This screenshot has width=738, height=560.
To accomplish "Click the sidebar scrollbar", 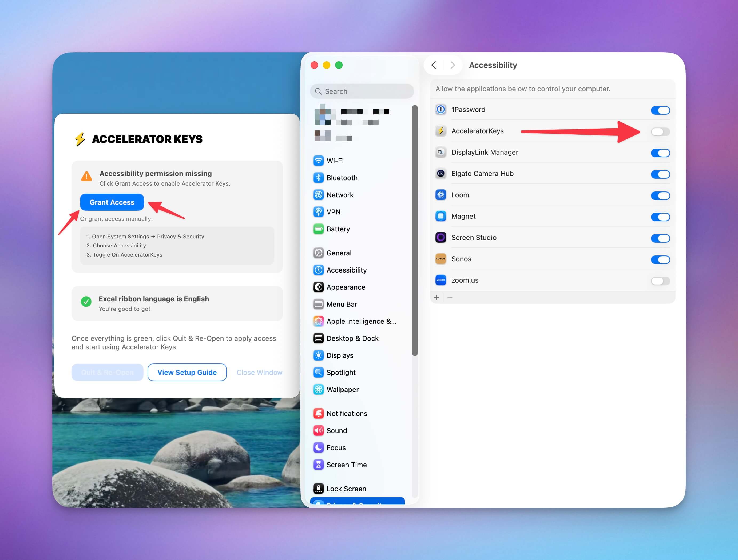I will [x=415, y=230].
